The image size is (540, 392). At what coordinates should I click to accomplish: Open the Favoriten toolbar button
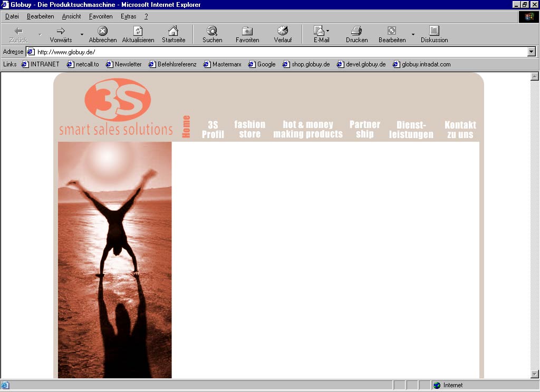(247, 34)
